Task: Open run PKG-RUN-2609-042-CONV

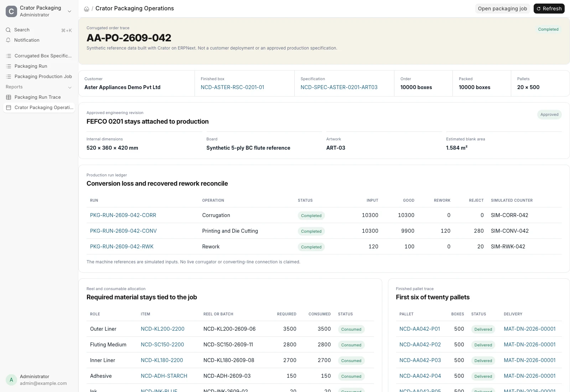Action: pyautogui.click(x=123, y=231)
